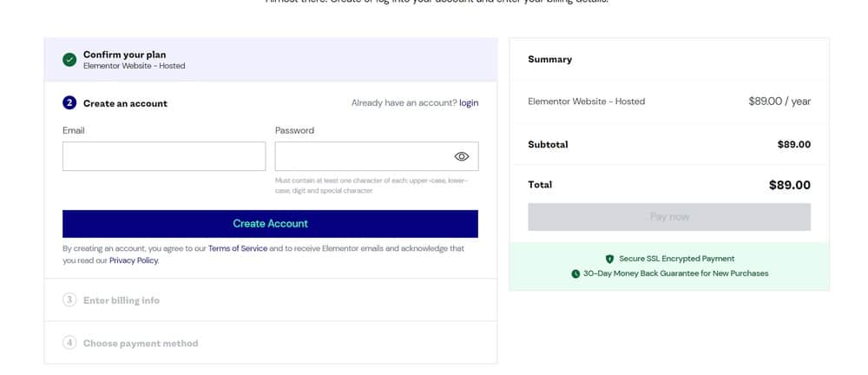
Task: Click the $89.00 Total amount
Action: [x=789, y=185]
